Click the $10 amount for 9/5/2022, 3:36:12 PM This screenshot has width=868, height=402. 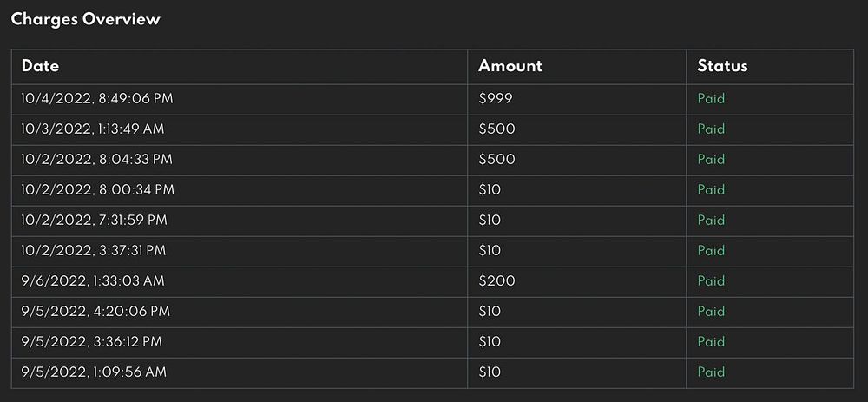(490, 342)
